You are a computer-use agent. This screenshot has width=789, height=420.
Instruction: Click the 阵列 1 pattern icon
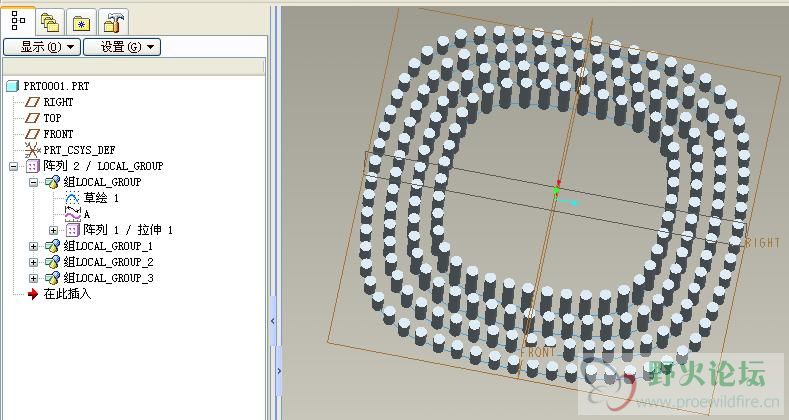[x=73, y=230]
